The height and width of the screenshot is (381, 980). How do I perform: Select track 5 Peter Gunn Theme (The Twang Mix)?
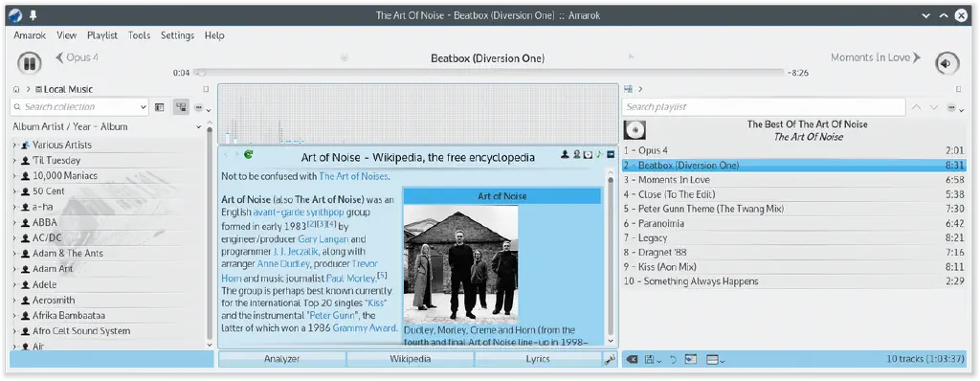coord(795,209)
